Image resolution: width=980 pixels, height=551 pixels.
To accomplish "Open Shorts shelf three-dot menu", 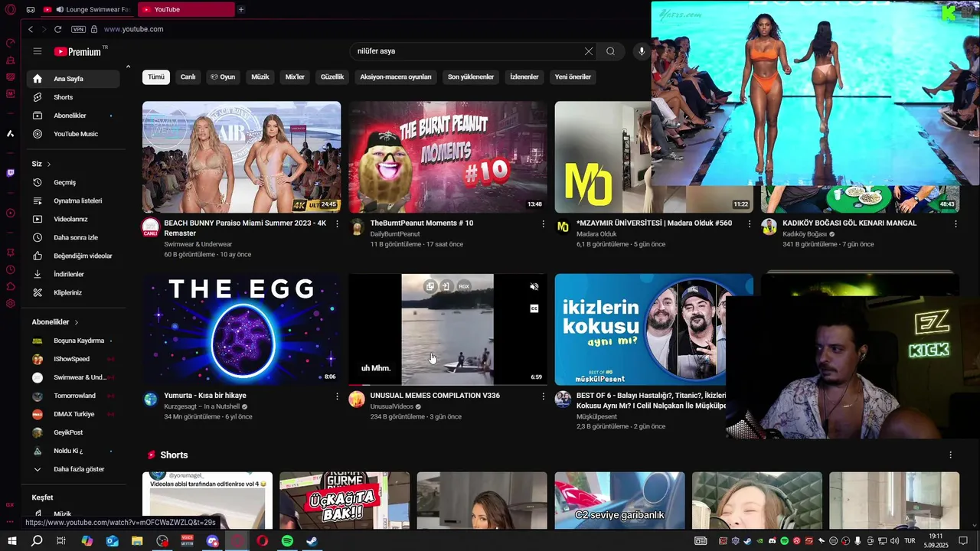I will click(950, 455).
